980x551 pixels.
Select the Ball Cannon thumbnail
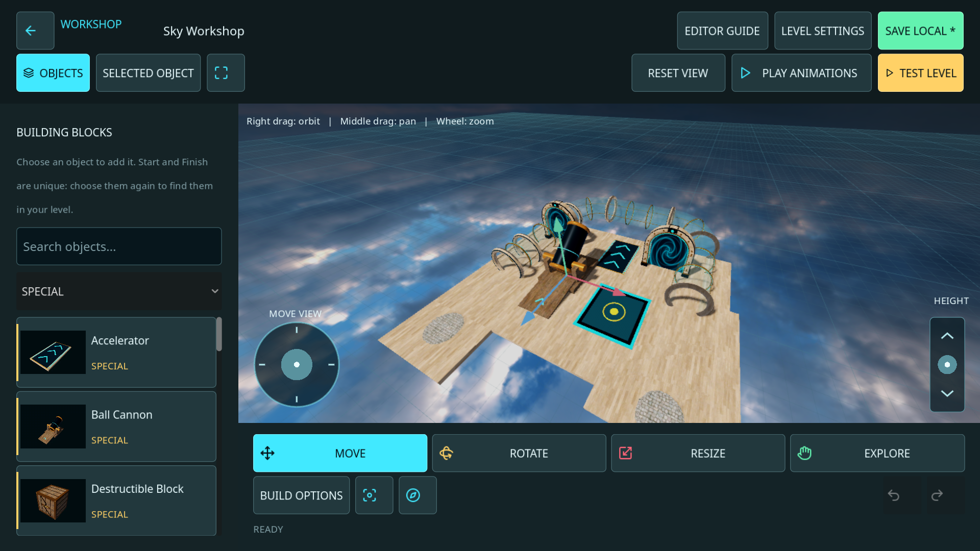(x=53, y=427)
